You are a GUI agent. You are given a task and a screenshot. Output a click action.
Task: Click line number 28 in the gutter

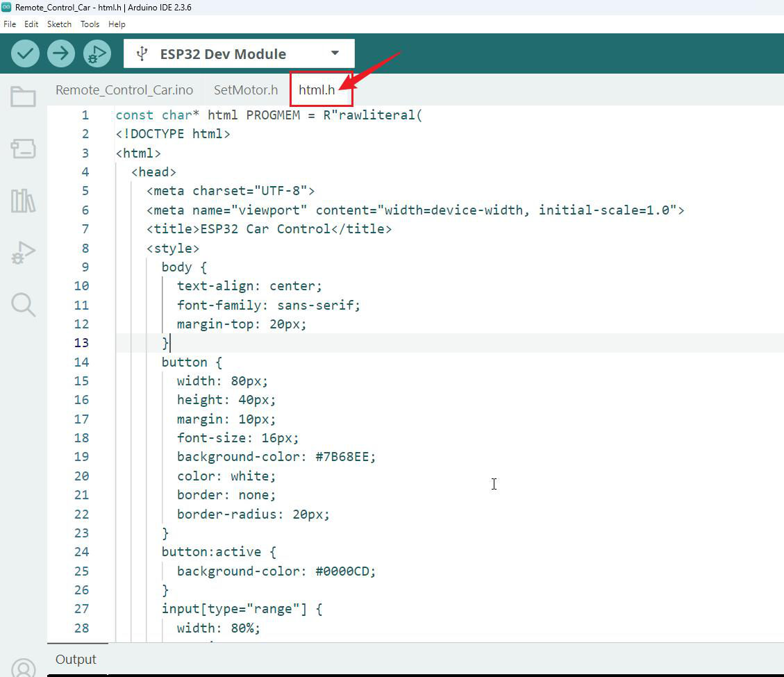(81, 628)
